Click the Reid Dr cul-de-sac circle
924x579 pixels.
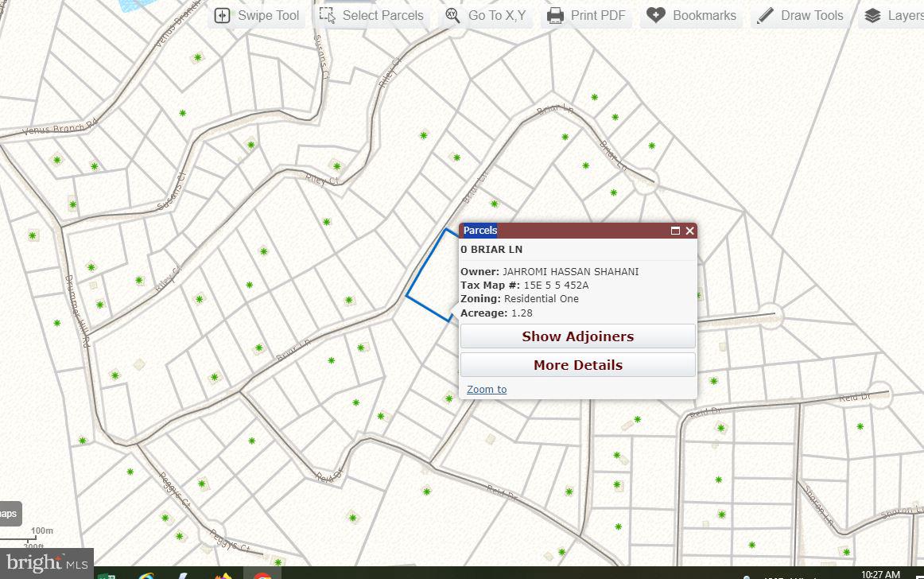click(878, 394)
